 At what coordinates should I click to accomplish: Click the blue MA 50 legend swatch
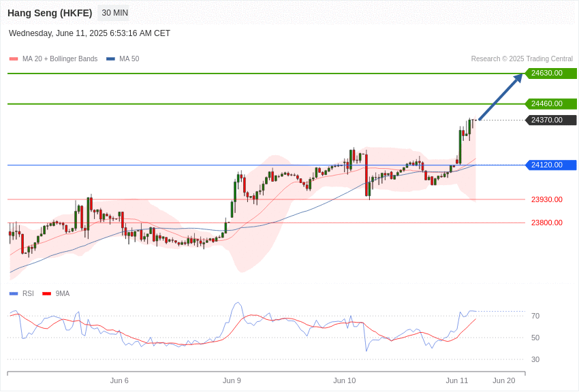coord(111,59)
